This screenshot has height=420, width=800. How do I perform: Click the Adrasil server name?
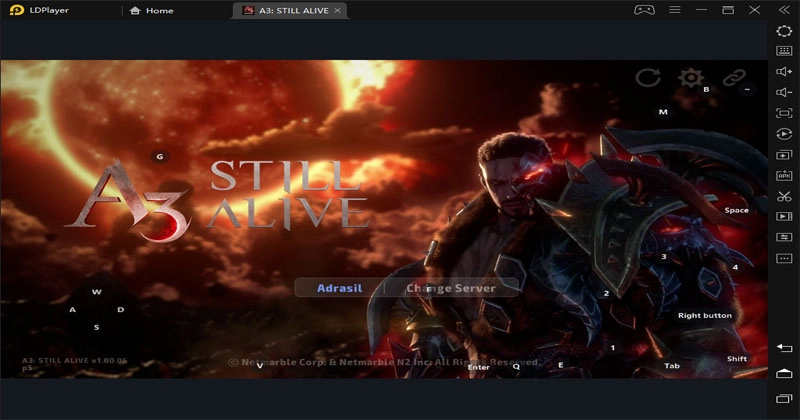tap(338, 288)
